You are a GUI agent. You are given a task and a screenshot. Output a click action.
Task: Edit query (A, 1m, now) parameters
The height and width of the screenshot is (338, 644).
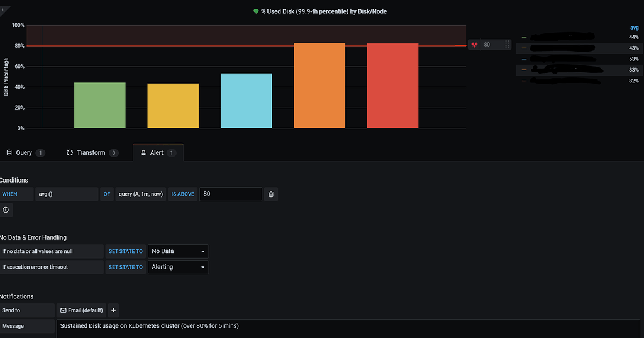(140, 194)
